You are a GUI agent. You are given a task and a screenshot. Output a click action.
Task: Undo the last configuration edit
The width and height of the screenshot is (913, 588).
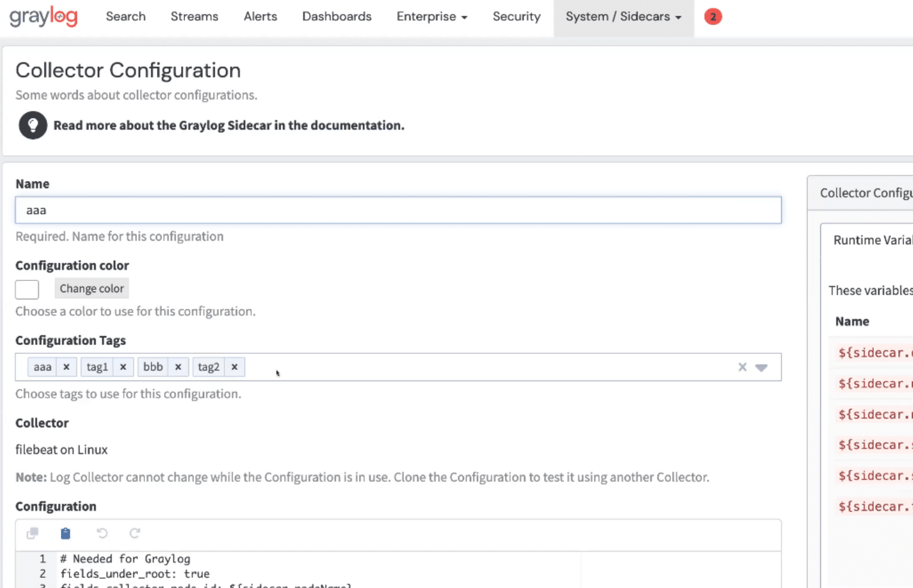click(102, 533)
